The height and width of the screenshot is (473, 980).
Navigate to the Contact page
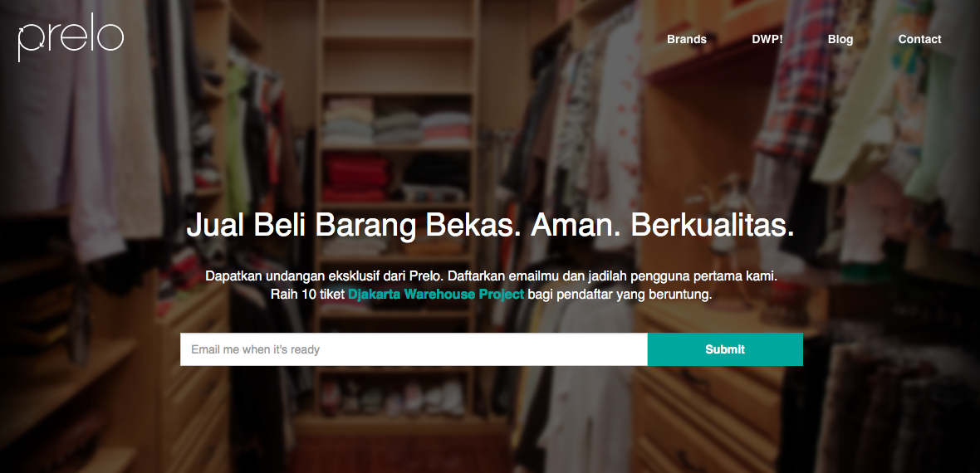click(x=919, y=39)
